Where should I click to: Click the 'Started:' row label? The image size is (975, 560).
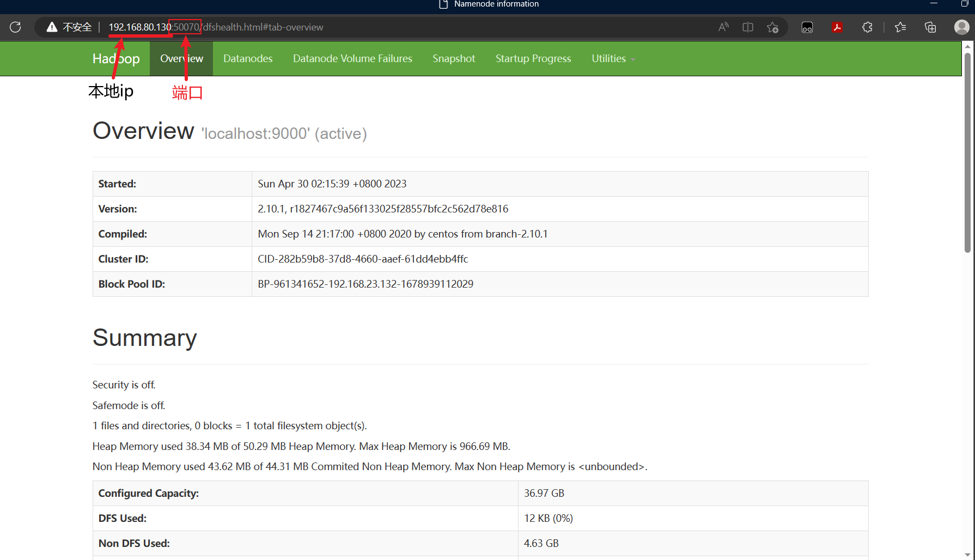click(x=117, y=184)
